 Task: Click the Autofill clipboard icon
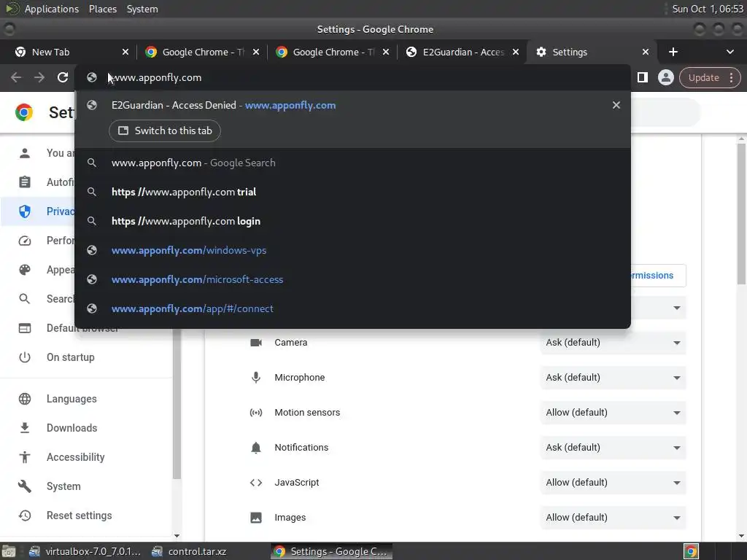point(25,182)
